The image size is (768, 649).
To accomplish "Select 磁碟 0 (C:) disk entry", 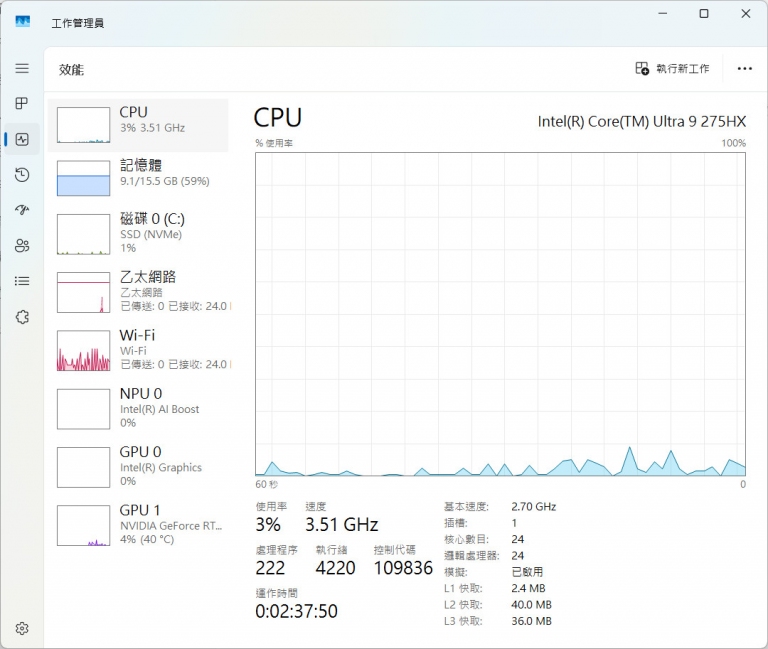I will (138, 233).
